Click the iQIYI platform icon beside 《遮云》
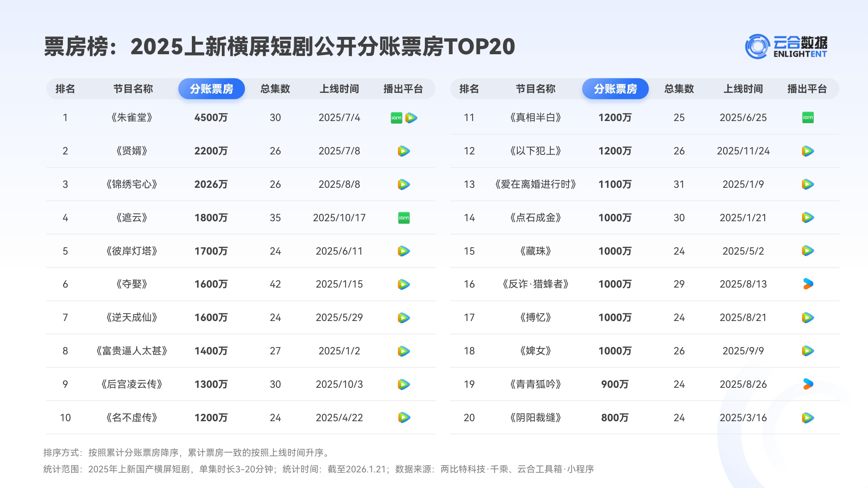 click(x=403, y=217)
